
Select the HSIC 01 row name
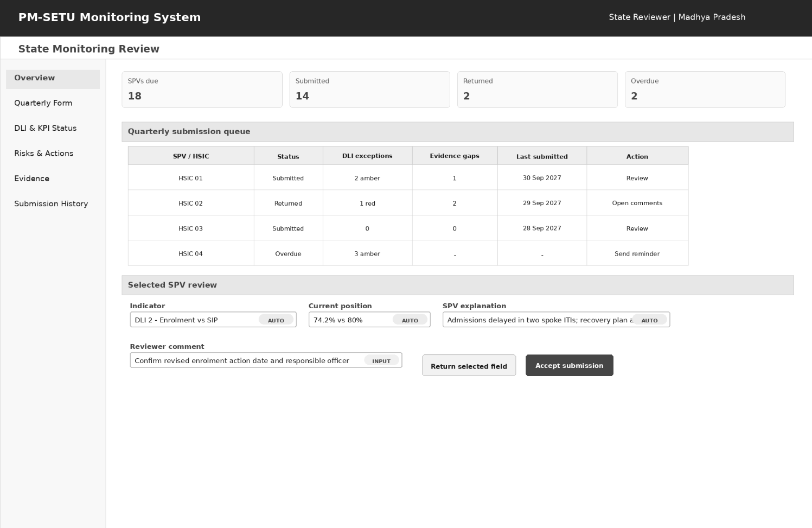(x=190, y=178)
